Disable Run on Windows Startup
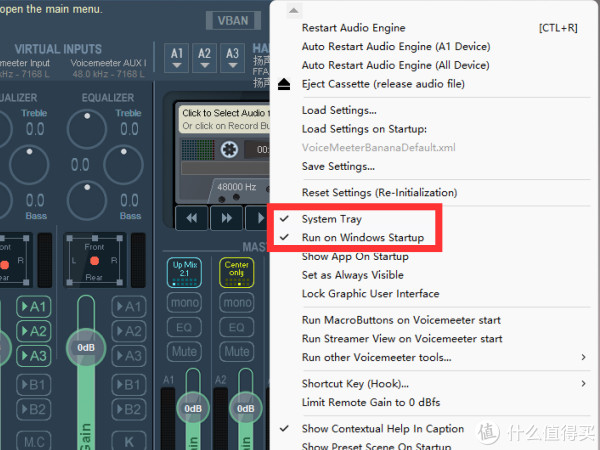 (x=362, y=238)
